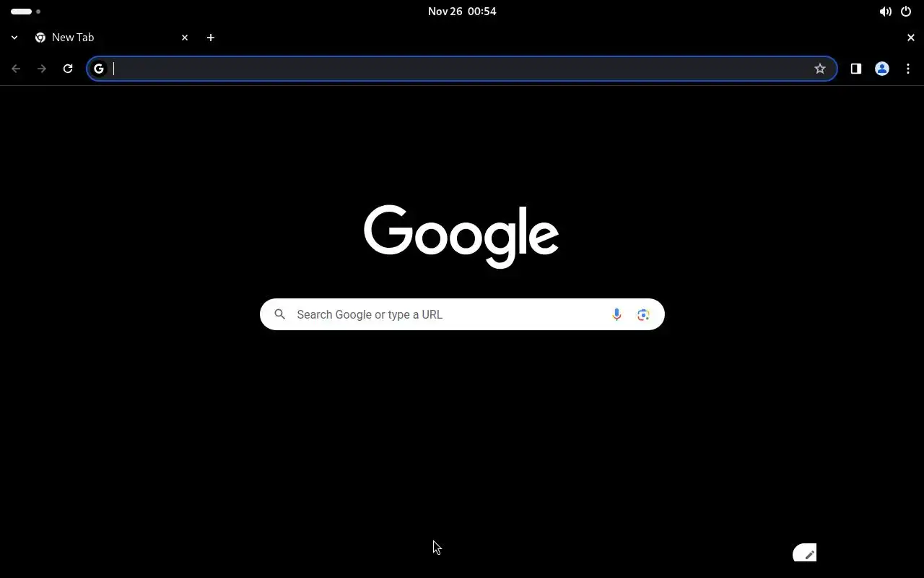Open the clock and calendar menu
Viewport: 924px width, 578px height.
(462, 12)
